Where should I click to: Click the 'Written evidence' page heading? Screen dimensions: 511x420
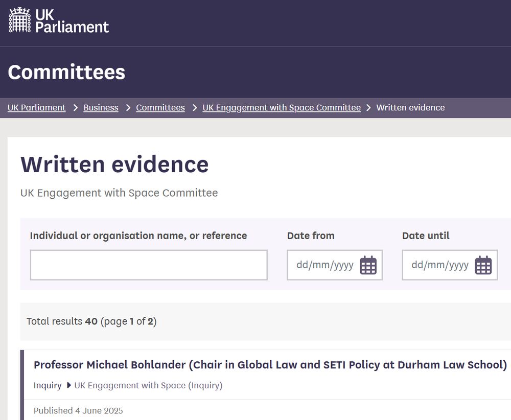[x=114, y=164]
